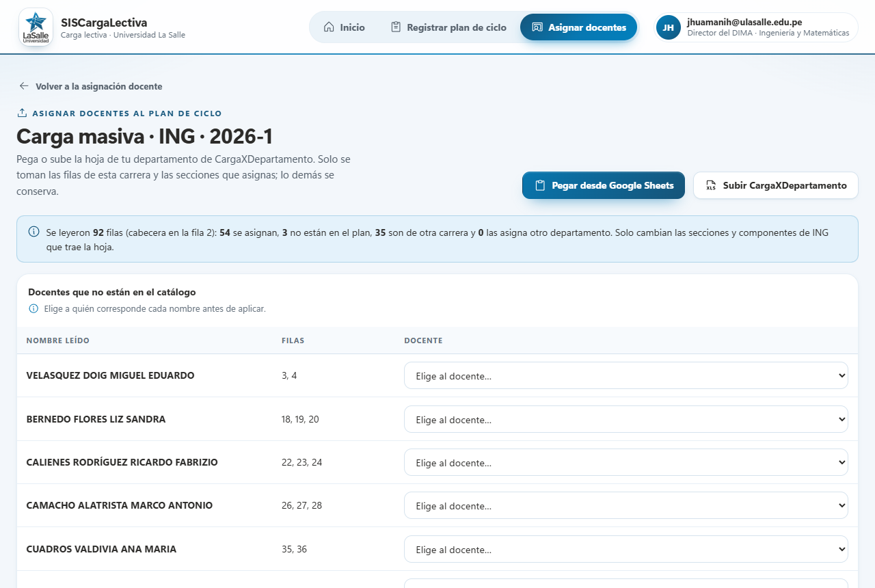Image resolution: width=875 pixels, height=588 pixels.
Task: Open docente dropdown for CUADROS VALDIVIA ANA MARIA
Action: (x=626, y=549)
